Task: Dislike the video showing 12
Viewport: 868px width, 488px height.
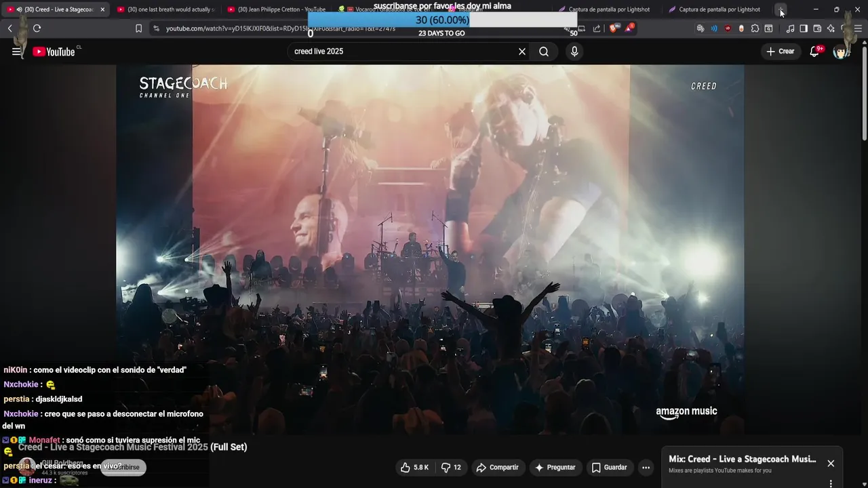Action: tap(451, 468)
